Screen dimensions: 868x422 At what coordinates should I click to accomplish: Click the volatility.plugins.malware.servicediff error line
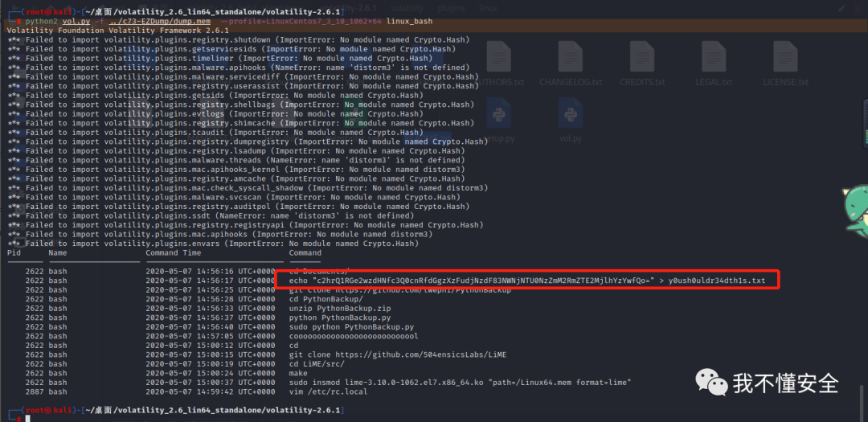click(244, 77)
